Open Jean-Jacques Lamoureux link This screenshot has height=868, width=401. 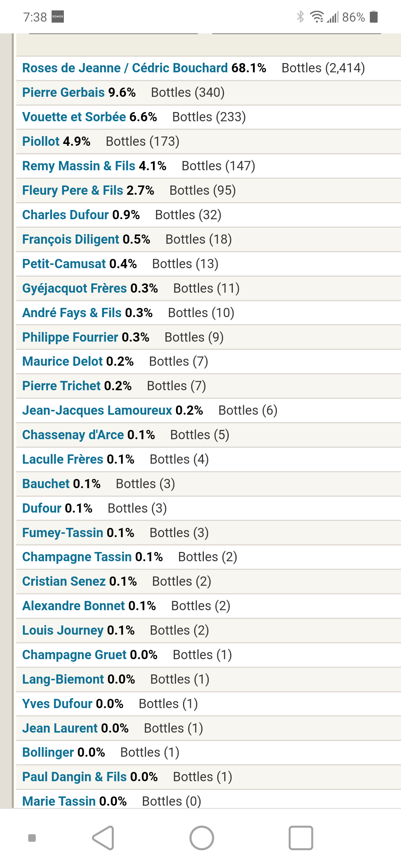[97, 410]
